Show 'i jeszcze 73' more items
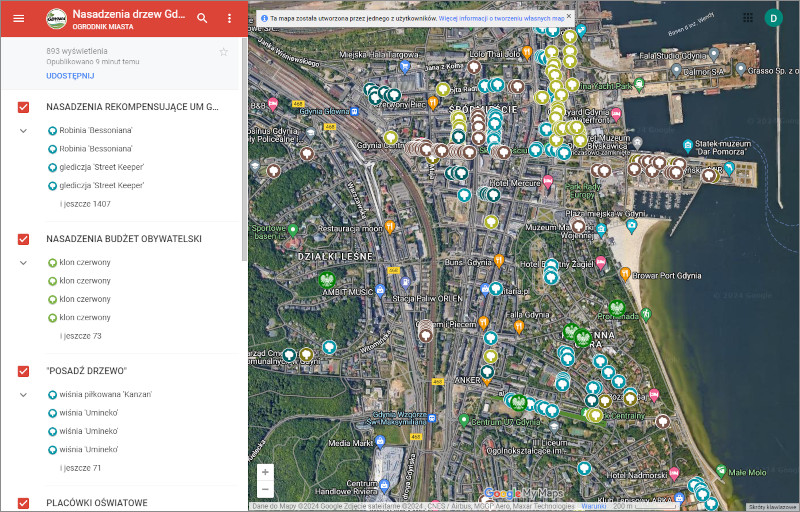Screen dimensions: 800x512 tap(81, 336)
